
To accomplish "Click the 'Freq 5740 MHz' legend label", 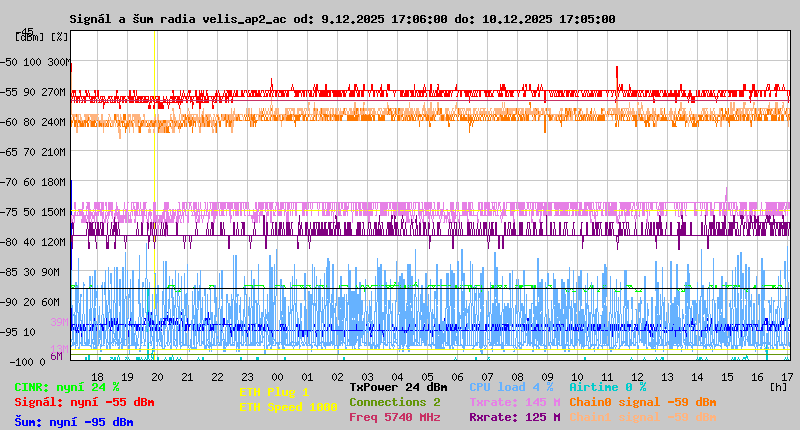I will coord(395,417).
